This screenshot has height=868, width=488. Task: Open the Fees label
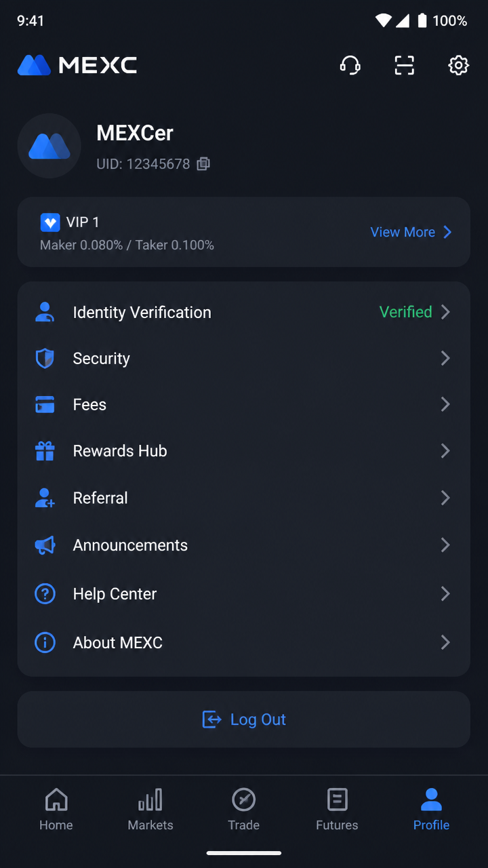[89, 405]
